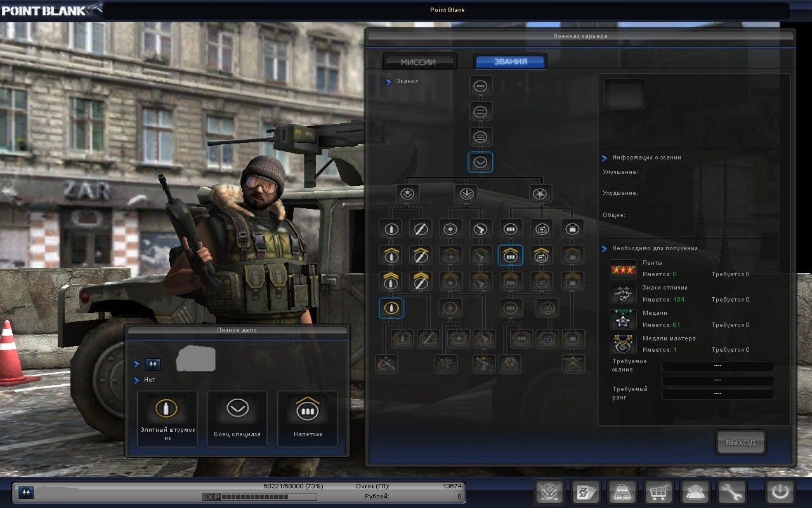Image resolution: width=812 pixels, height=508 pixels.
Task: Click the arrow beside Звания heading
Action: [388, 82]
